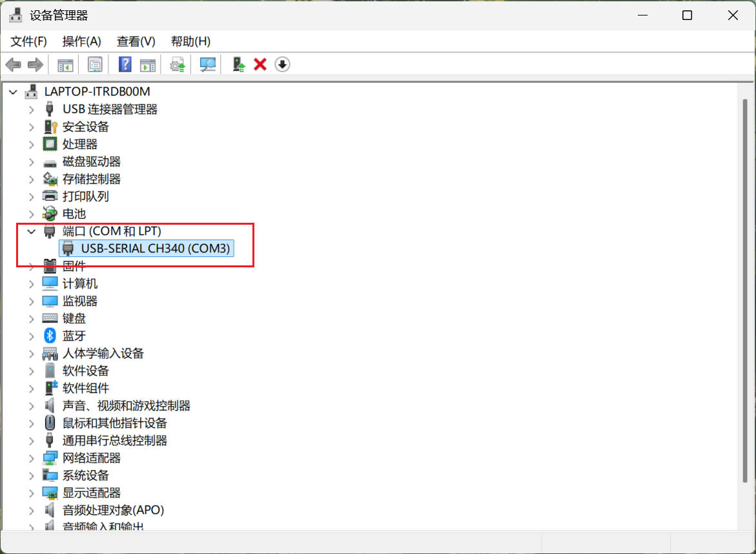Minimize the 设备管理器 window
The height and width of the screenshot is (554, 756).
coord(642,15)
